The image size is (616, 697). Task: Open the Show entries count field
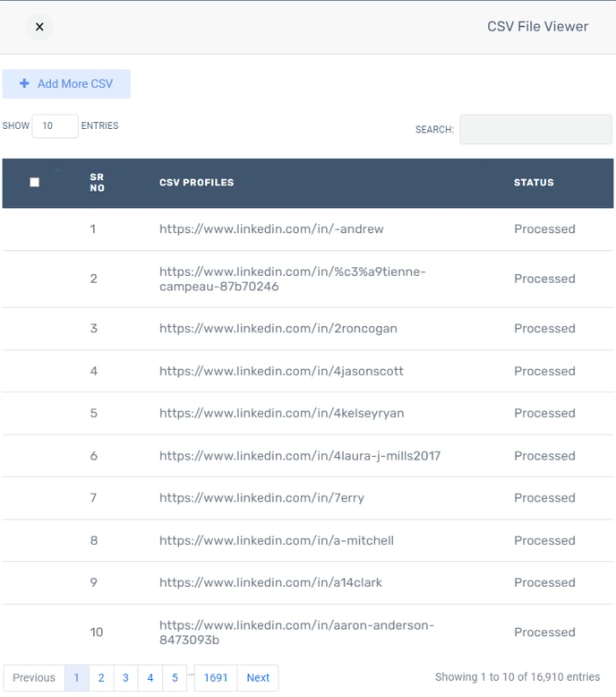[x=56, y=125]
